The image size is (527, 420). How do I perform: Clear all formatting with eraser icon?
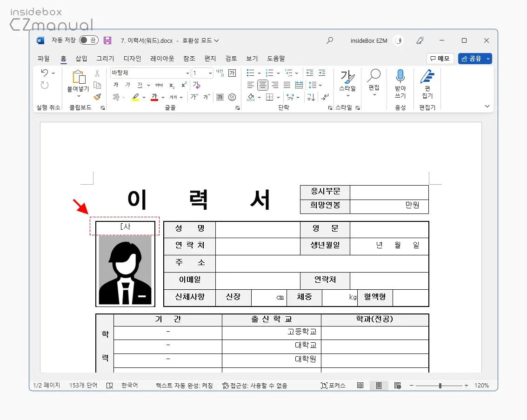[x=197, y=85]
